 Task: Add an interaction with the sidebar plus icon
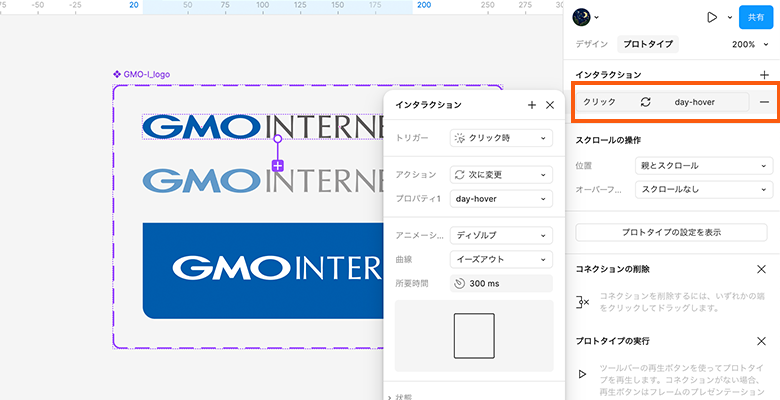(765, 75)
